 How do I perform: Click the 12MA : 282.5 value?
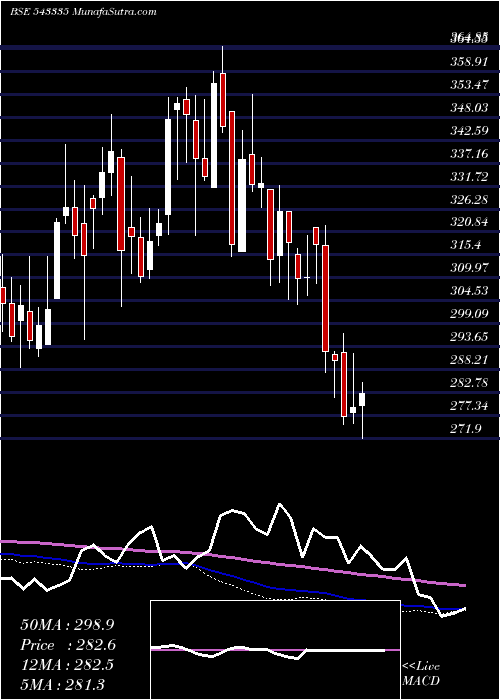(67, 665)
